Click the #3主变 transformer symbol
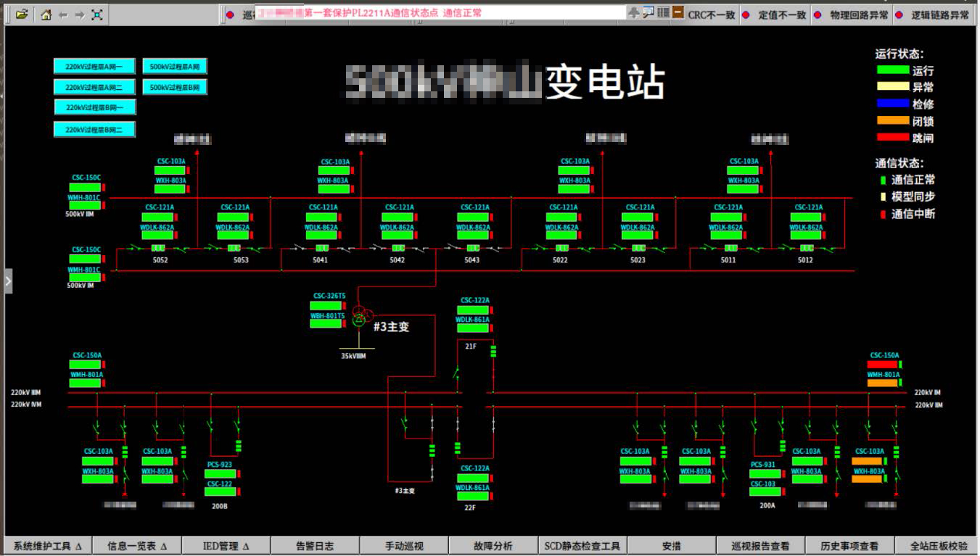 point(361,316)
